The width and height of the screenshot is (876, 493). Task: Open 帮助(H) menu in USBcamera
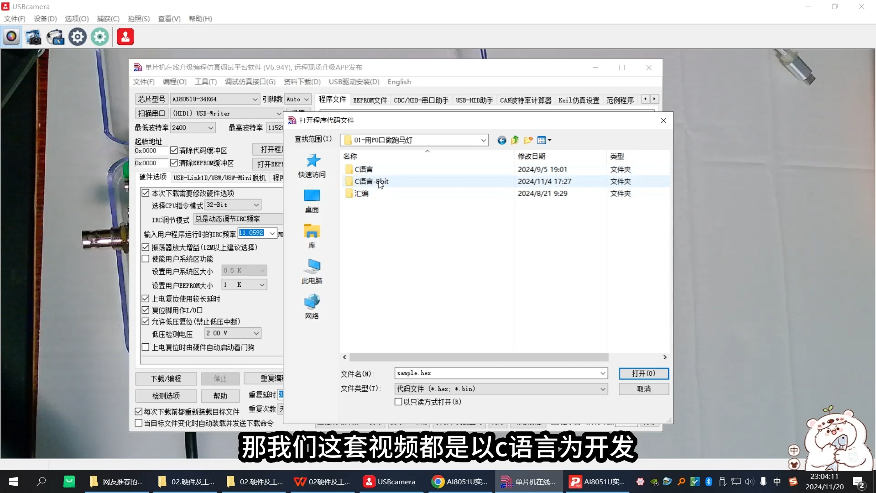tap(200, 18)
